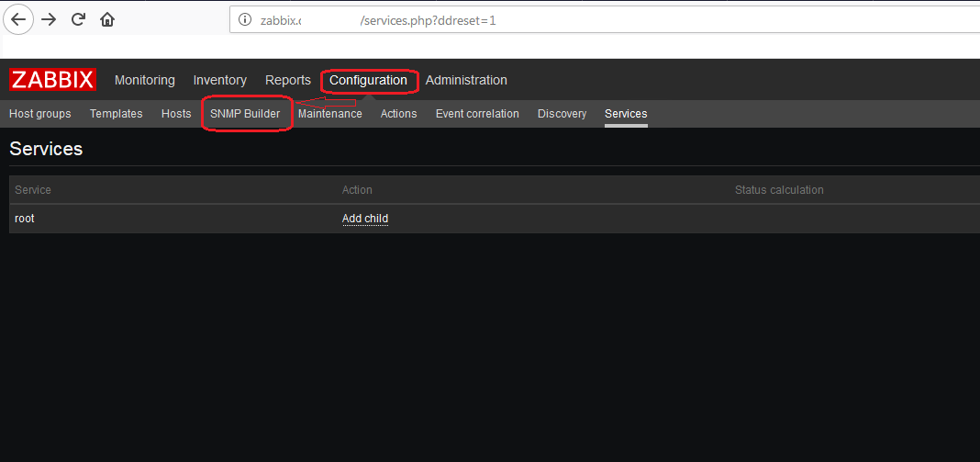This screenshot has height=462, width=980.
Task: Click the root service row text
Action: tap(25, 219)
